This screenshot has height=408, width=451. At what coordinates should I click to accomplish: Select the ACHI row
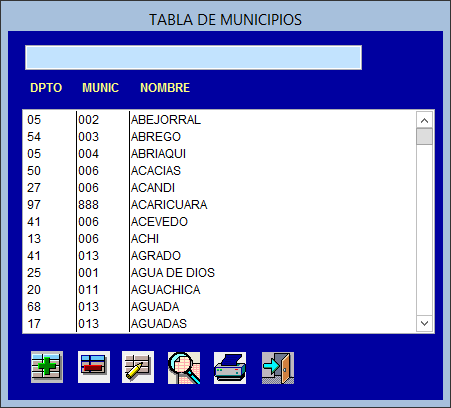pyautogui.click(x=219, y=239)
